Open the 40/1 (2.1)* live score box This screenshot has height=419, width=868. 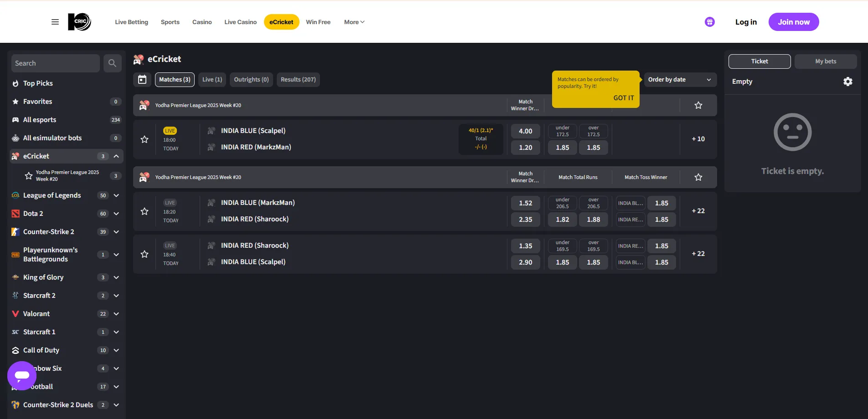coord(481,139)
